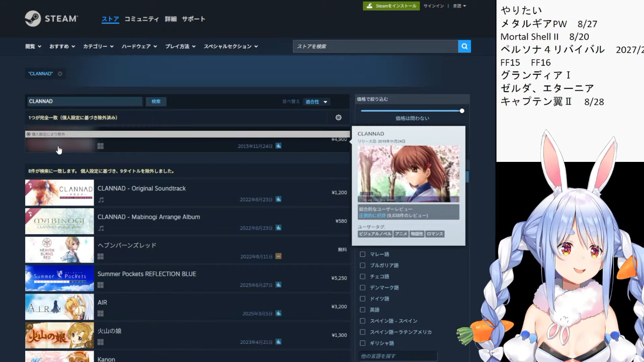
Task: Click the 他の言語を探す language search field
Action: 398,356
